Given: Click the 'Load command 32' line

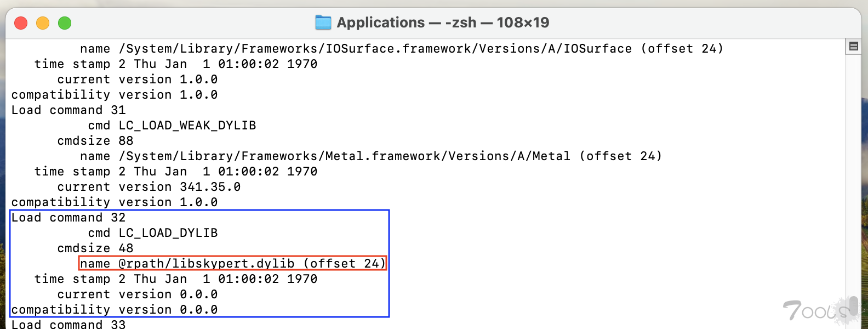Looking at the screenshot, I should (68, 218).
